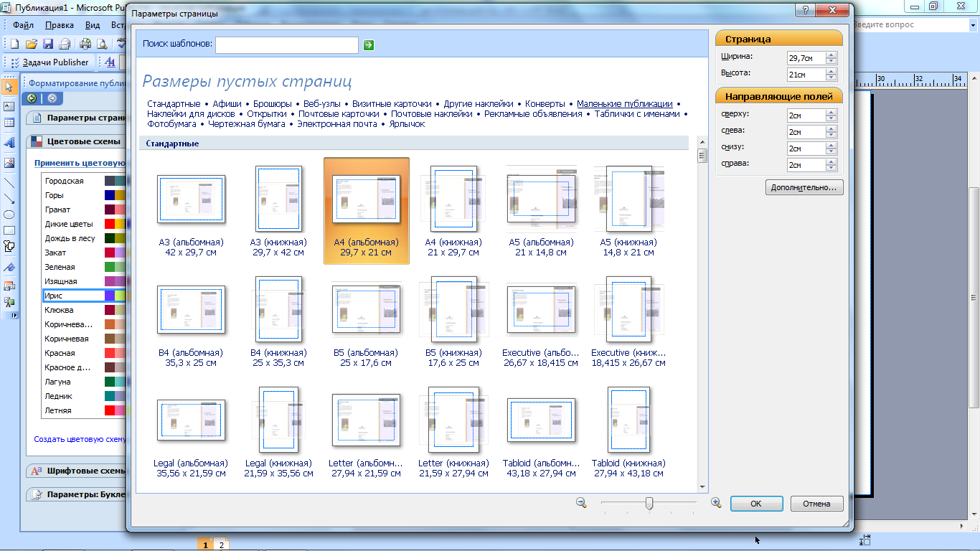This screenshot has height=551, width=980.
Task: Click the zoom in magnifier in dialog
Action: tap(715, 503)
